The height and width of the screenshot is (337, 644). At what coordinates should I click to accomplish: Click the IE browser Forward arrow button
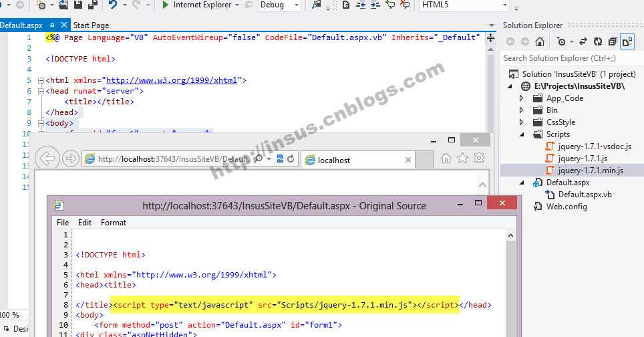click(71, 158)
